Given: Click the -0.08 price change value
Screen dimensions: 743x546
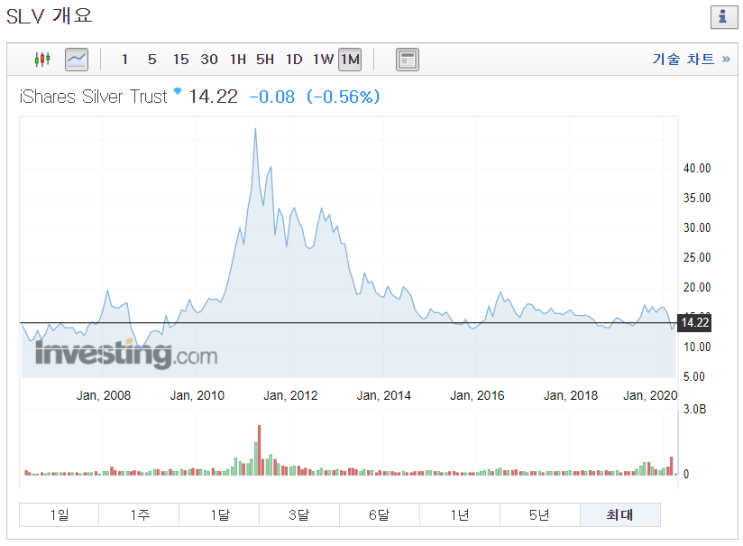Looking at the screenshot, I should click(272, 97).
